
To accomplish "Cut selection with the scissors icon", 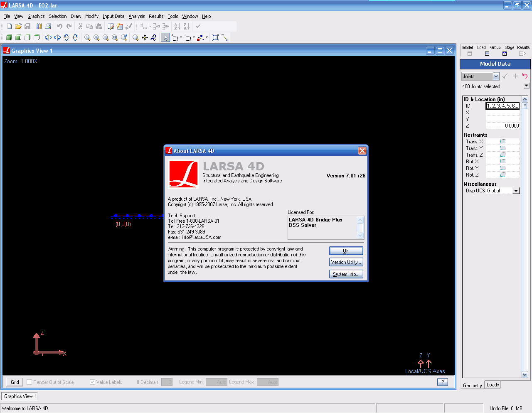I will pyautogui.click(x=80, y=26).
